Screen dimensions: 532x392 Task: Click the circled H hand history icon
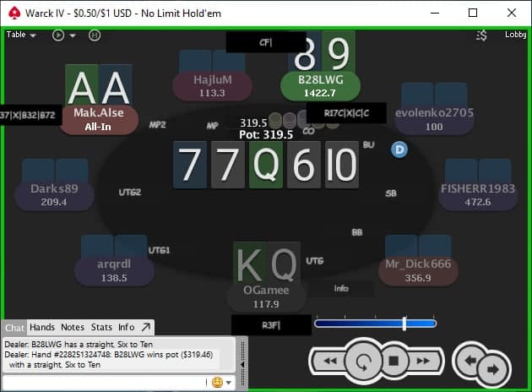coord(95,35)
